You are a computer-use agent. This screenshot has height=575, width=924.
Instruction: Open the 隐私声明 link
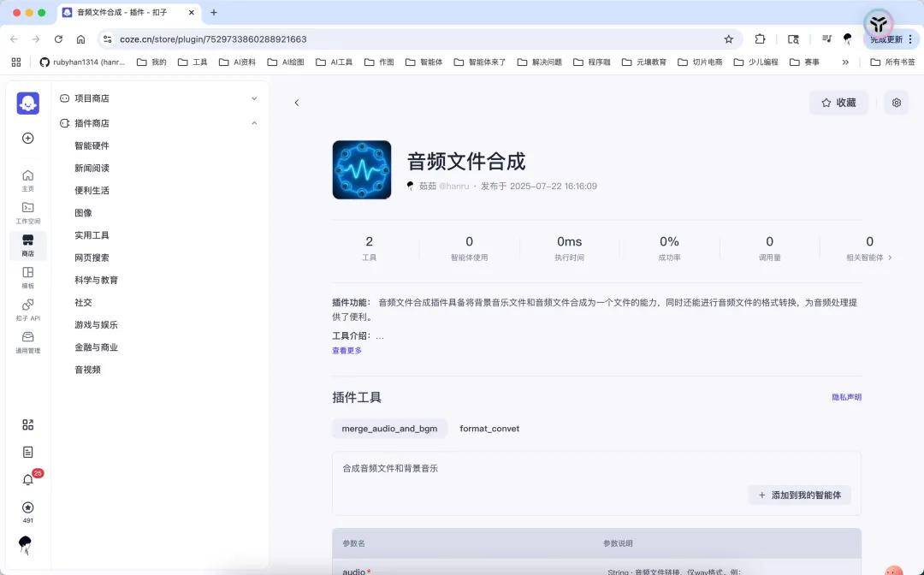846,397
